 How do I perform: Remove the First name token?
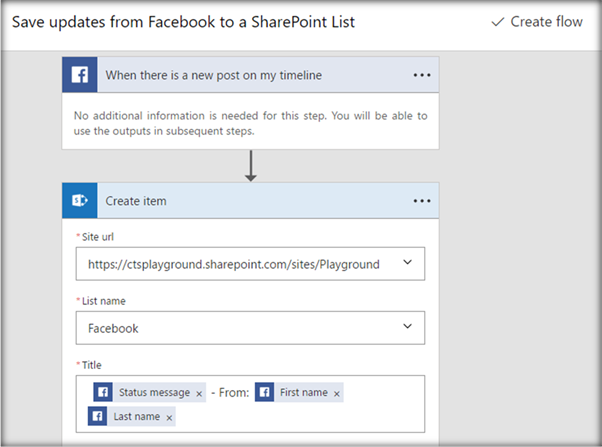[336, 394]
